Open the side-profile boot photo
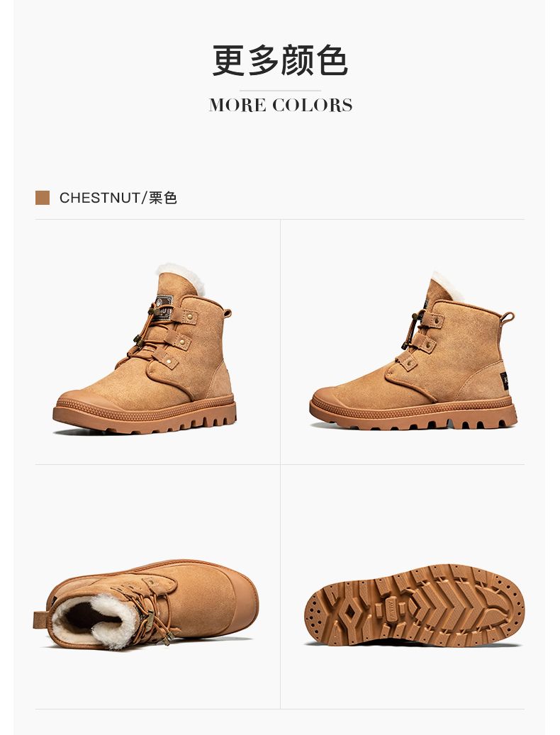Viewport: 560px width, 735px height. click(x=413, y=351)
